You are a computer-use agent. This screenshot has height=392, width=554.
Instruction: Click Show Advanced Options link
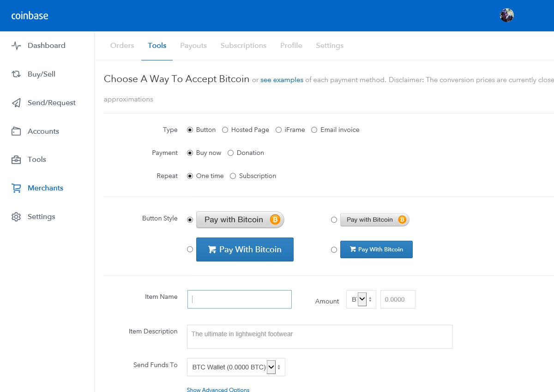pos(218,390)
